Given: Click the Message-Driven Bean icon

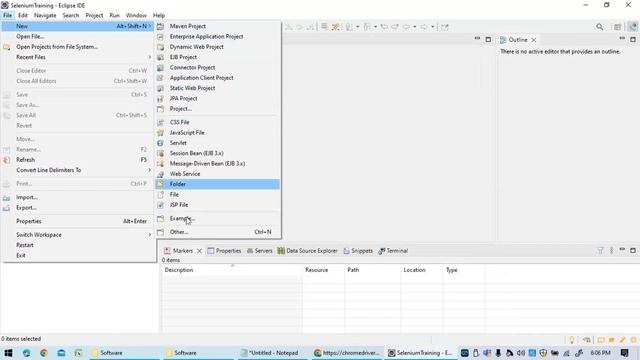Looking at the screenshot, I should click(160, 163).
